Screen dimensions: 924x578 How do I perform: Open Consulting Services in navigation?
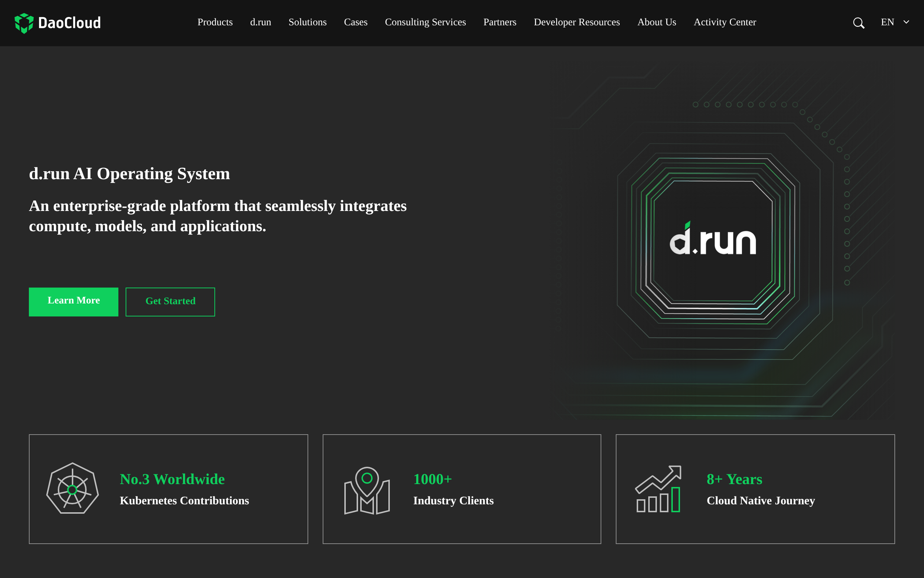(425, 22)
